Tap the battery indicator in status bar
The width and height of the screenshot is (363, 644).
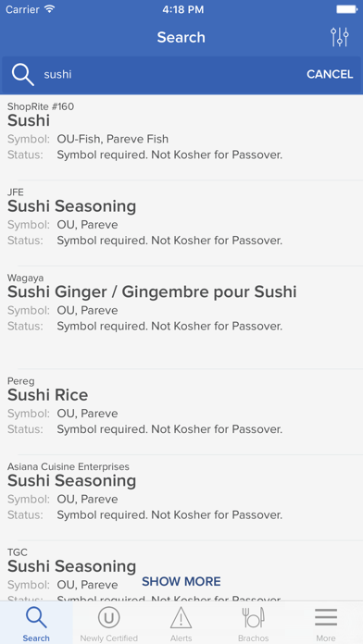click(347, 9)
